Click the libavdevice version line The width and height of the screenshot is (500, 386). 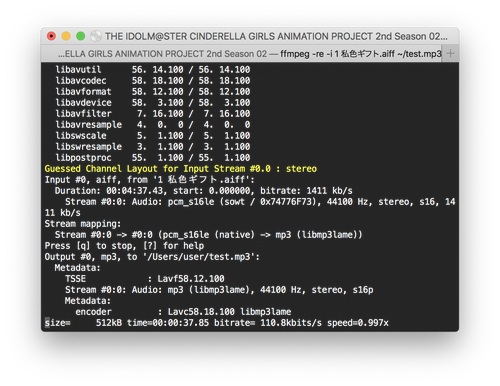coord(153,102)
